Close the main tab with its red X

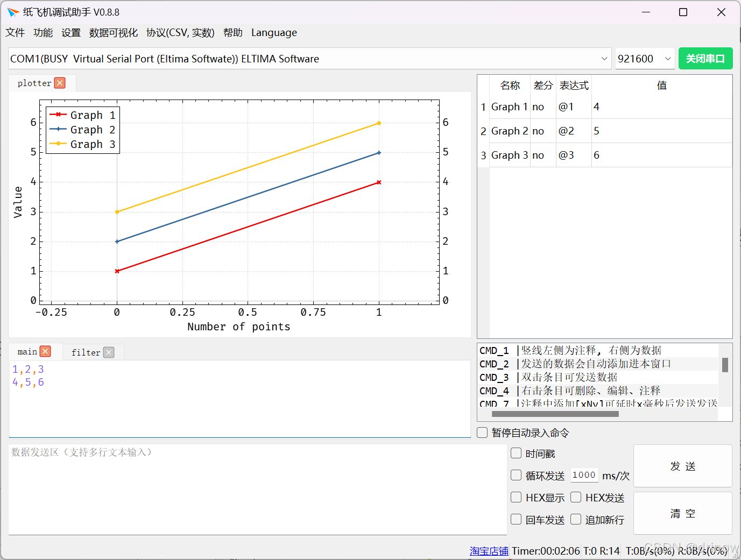46,351
